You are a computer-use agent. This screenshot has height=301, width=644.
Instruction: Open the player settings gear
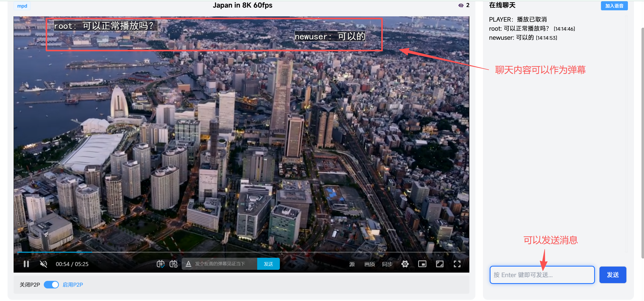point(405,264)
